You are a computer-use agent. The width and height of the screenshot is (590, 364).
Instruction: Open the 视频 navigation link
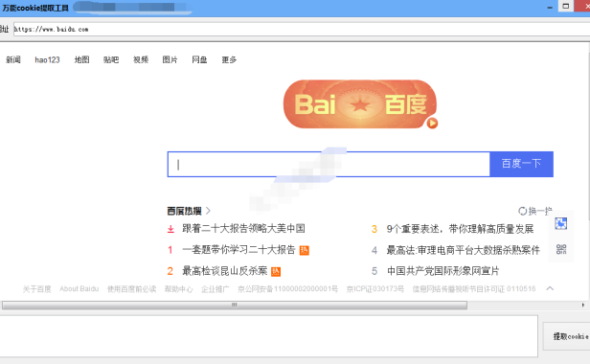point(141,59)
